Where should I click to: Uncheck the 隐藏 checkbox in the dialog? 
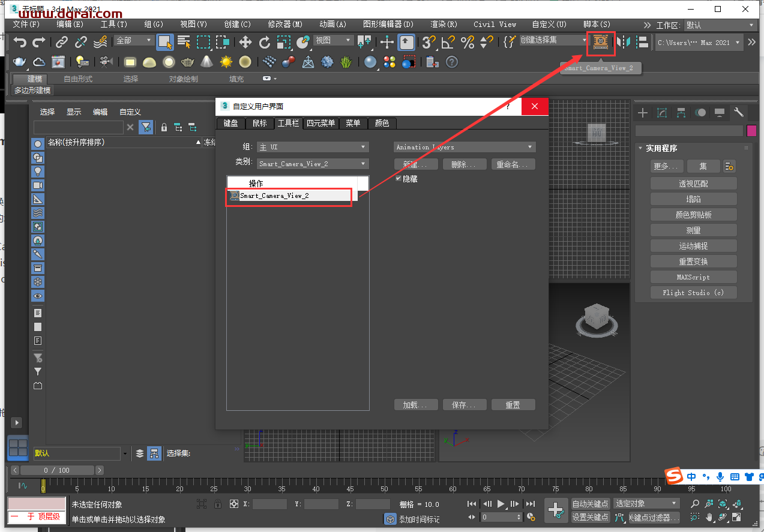click(397, 178)
